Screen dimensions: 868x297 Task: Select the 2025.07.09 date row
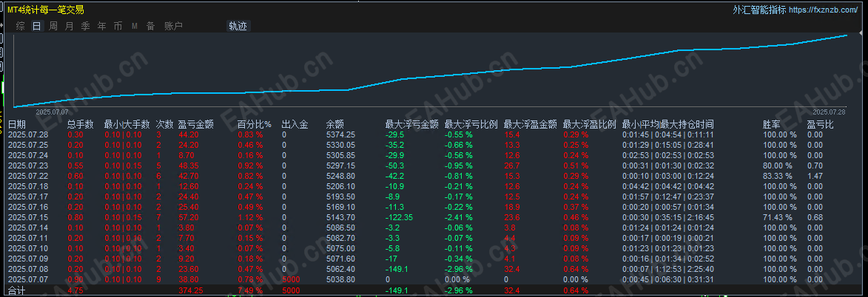pos(28,259)
